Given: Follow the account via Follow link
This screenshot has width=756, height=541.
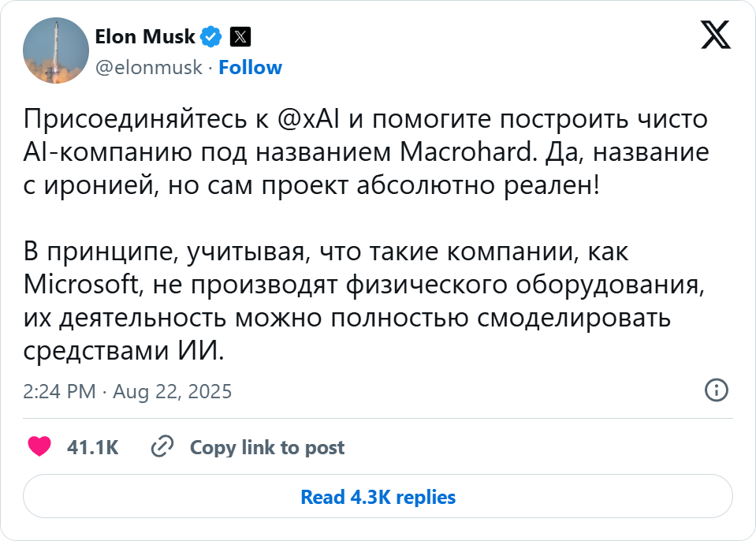Looking at the screenshot, I should pos(250,68).
